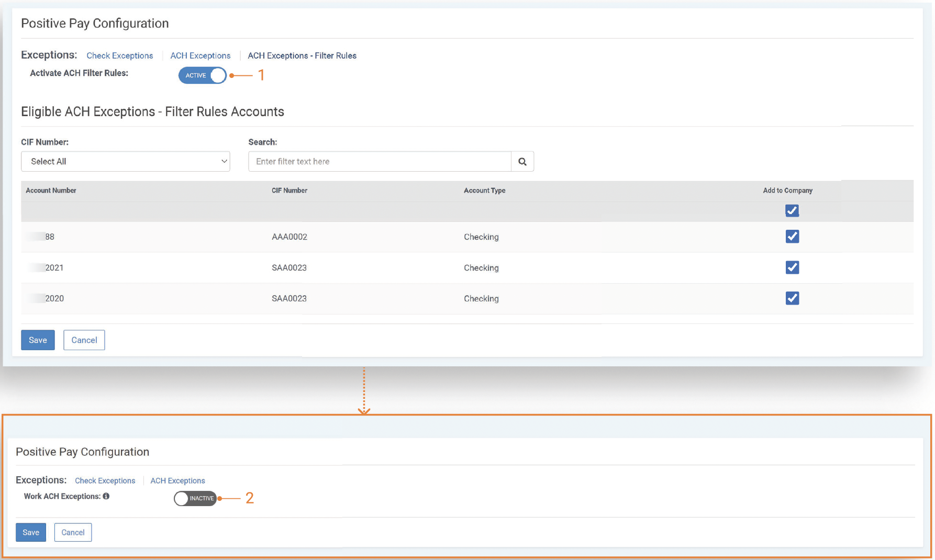Open Check Exceptions tab above Activate ACH Filter Rules

119,55
